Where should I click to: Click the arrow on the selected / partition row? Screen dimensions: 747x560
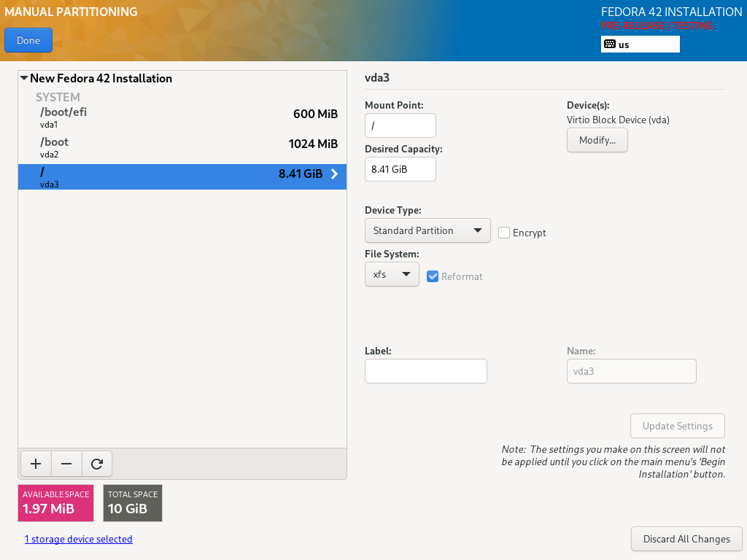334,174
